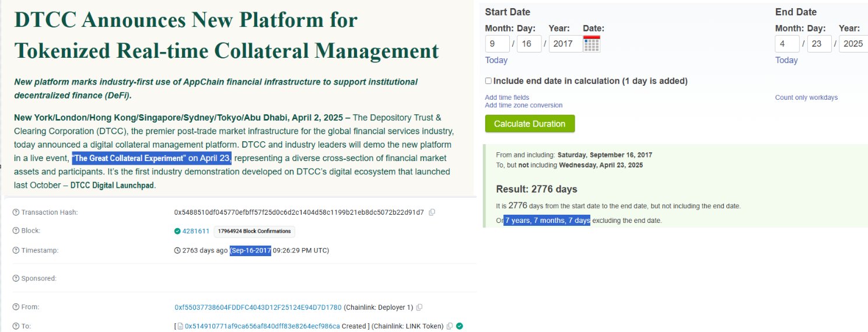The height and width of the screenshot is (332, 868).
Task: Click the highlighted 7 years, 7 months, 7 days
Action: click(547, 221)
